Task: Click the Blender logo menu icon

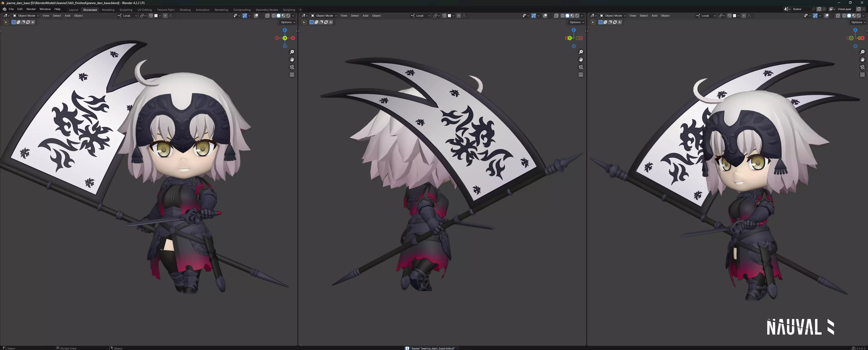Action: pos(4,9)
